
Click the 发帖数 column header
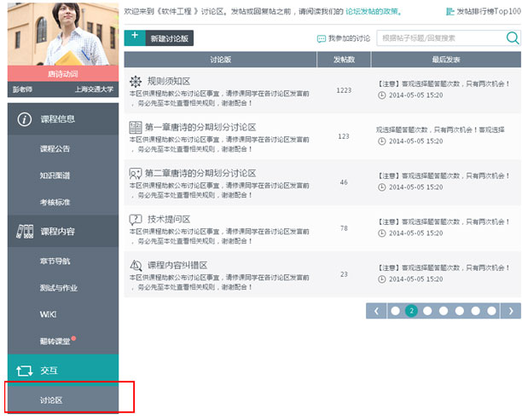tap(344, 60)
